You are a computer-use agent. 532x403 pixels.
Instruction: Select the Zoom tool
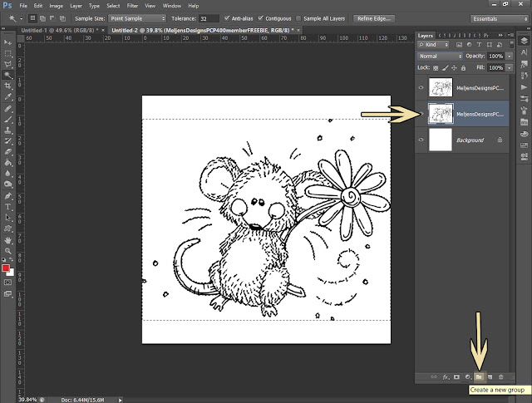click(7, 251)
